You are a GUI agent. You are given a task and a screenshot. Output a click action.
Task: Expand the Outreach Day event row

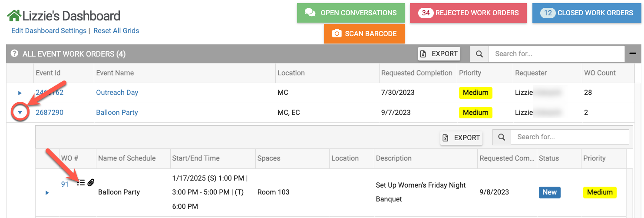click(20, 93)
